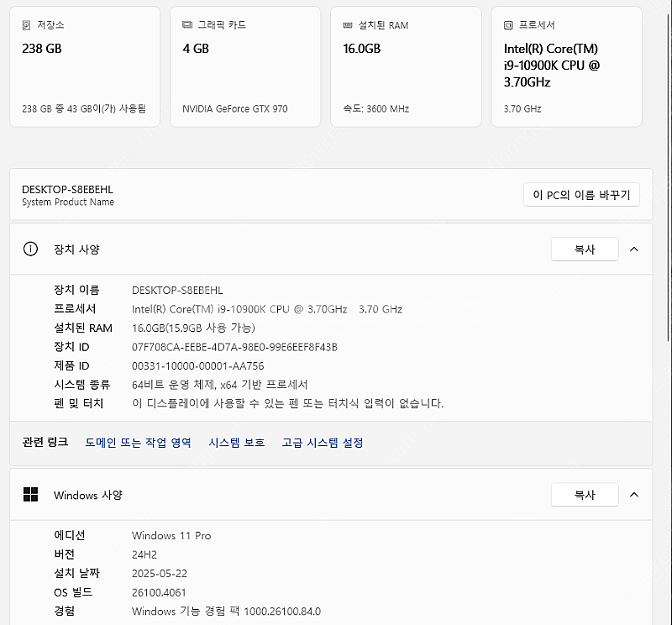Select the device ID 07F708CA-EEBE-4D7A-98E0-99E6EEF8F43B
672x625 pixels.
pos(234,347)
